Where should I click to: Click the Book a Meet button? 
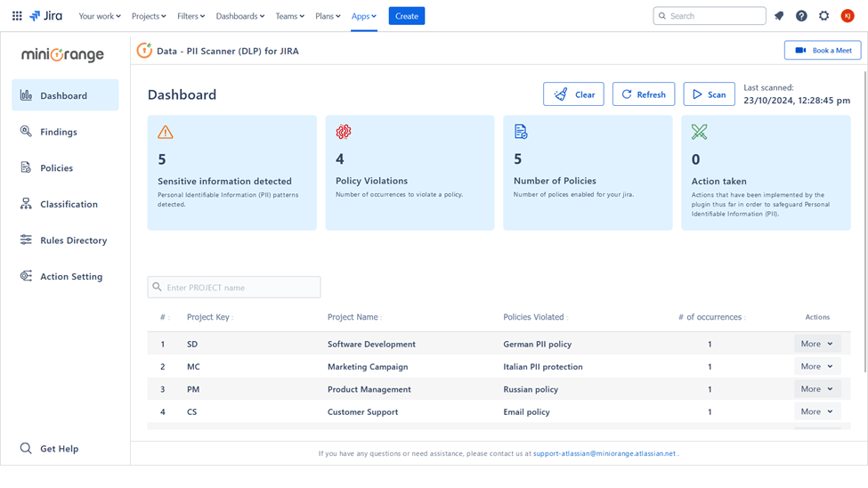(x=823, y=51)
